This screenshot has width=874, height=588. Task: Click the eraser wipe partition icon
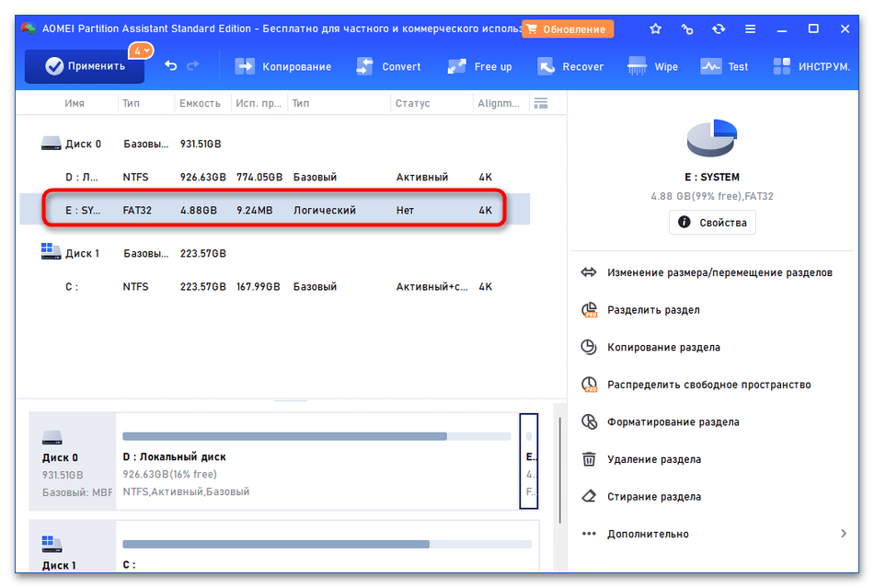pyautogui.click(x=589, y=496)
